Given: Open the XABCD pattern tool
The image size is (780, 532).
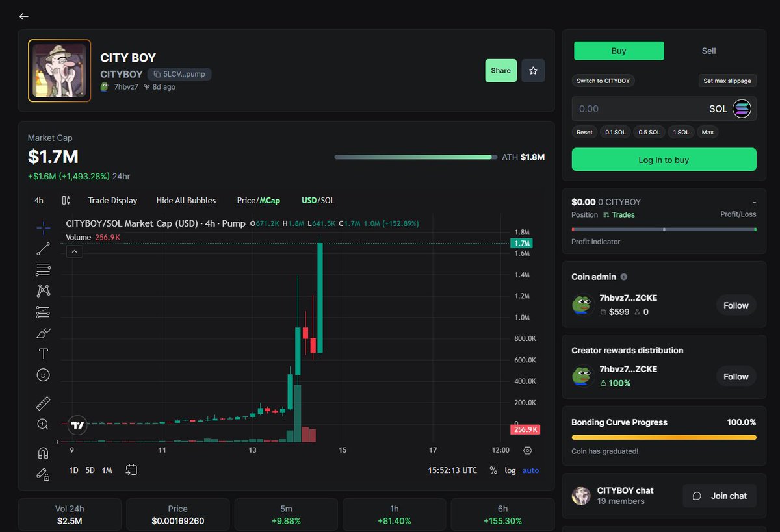Looking at the screenshot, I should (43, 290).
